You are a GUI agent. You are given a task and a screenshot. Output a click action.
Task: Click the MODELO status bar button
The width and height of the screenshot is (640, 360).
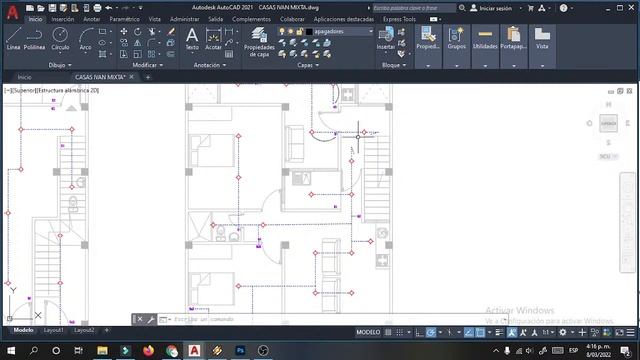[x=368, y=333]
